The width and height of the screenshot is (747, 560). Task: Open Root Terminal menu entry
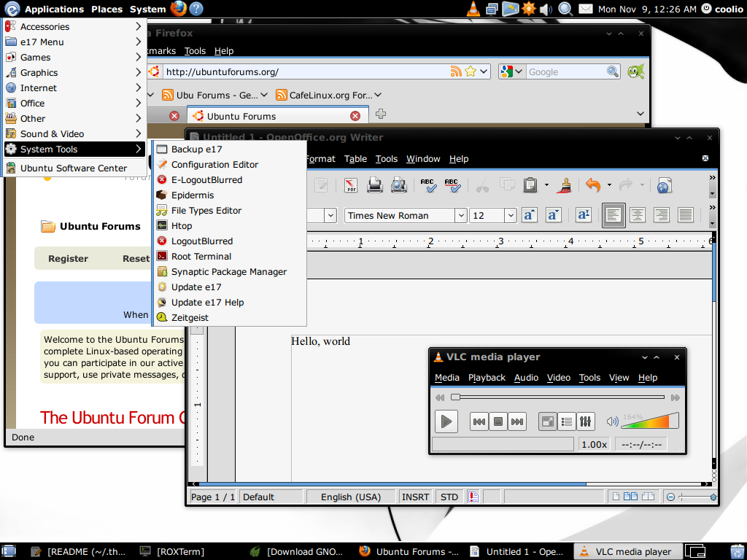pos(228,256)
